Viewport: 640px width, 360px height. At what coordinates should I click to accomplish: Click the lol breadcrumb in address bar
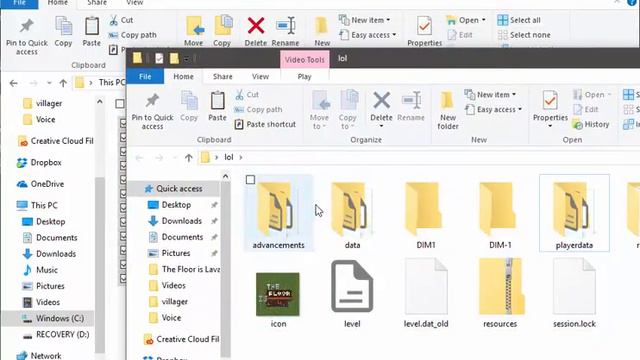click(x=229, y=157)
